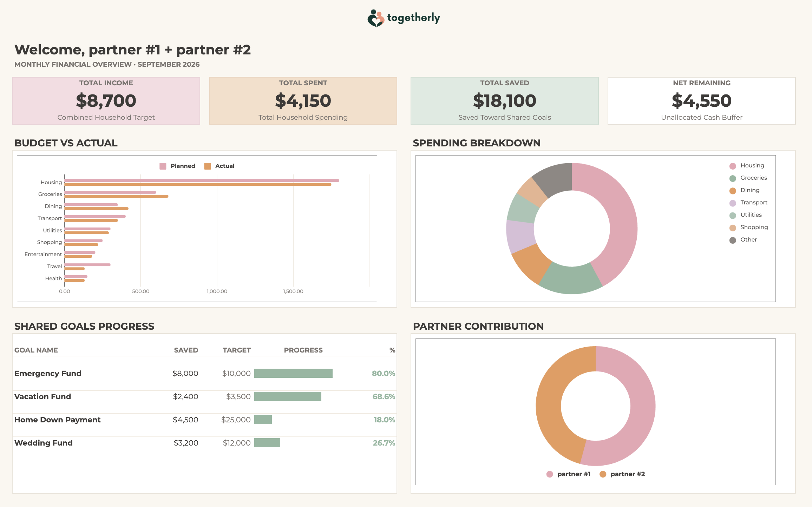Click the Entertainment label on bar chart
Screen dimensions: 812x507
pos(43,254)
